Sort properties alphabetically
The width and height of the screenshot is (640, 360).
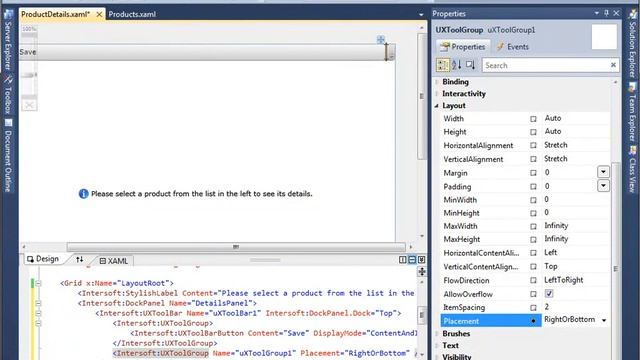(x=457, y=65)
